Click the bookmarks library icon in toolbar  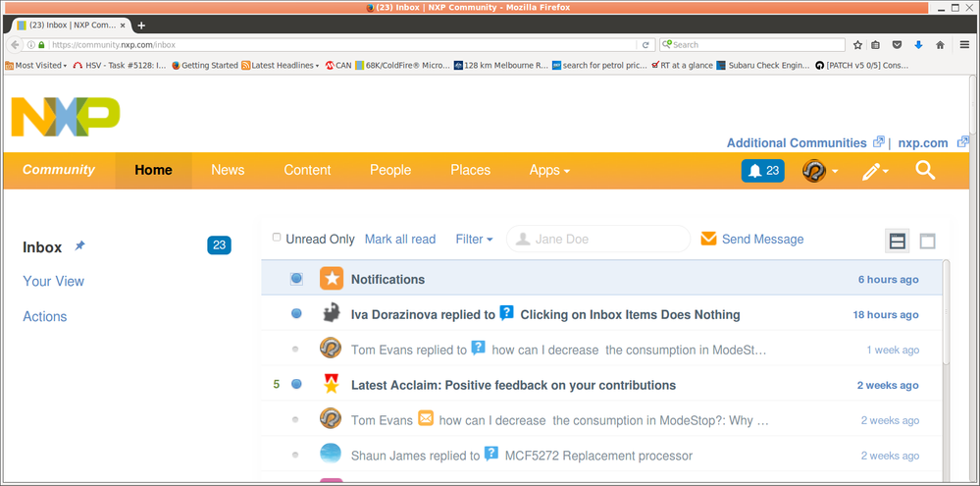tap(876, 45)
